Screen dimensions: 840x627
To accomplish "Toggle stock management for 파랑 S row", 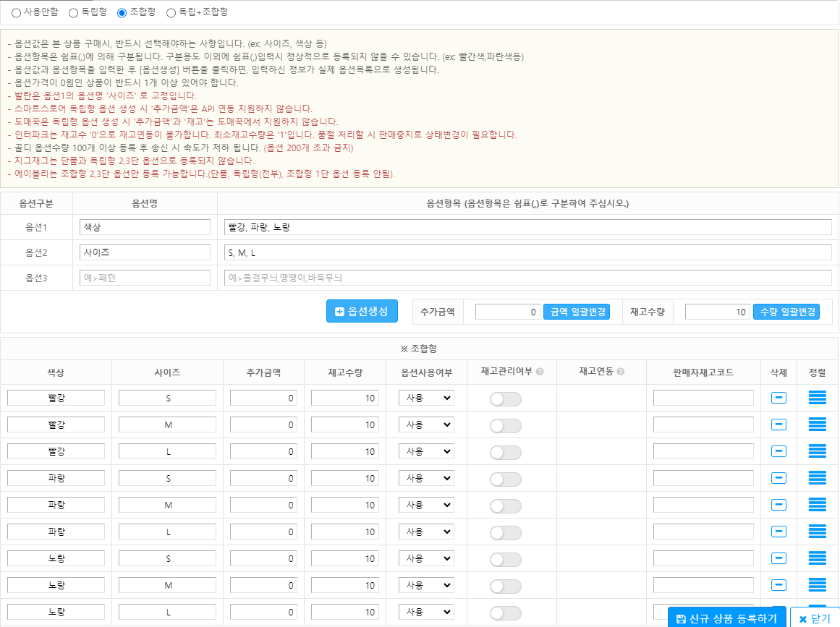I will (505, 479).
